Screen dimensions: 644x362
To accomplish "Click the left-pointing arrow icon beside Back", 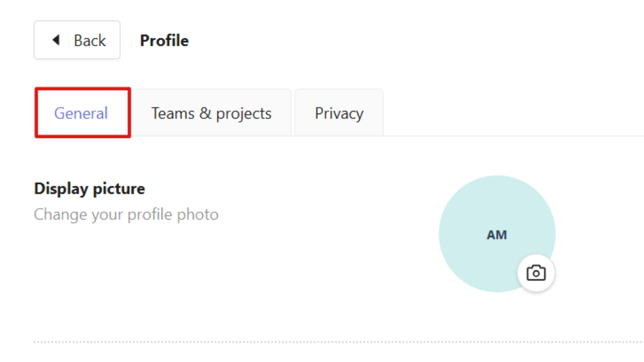I will click(56, 40).
